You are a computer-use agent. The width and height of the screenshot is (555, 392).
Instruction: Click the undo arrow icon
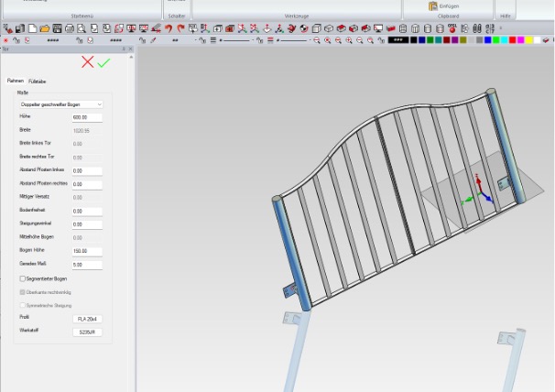click(169, 28)
